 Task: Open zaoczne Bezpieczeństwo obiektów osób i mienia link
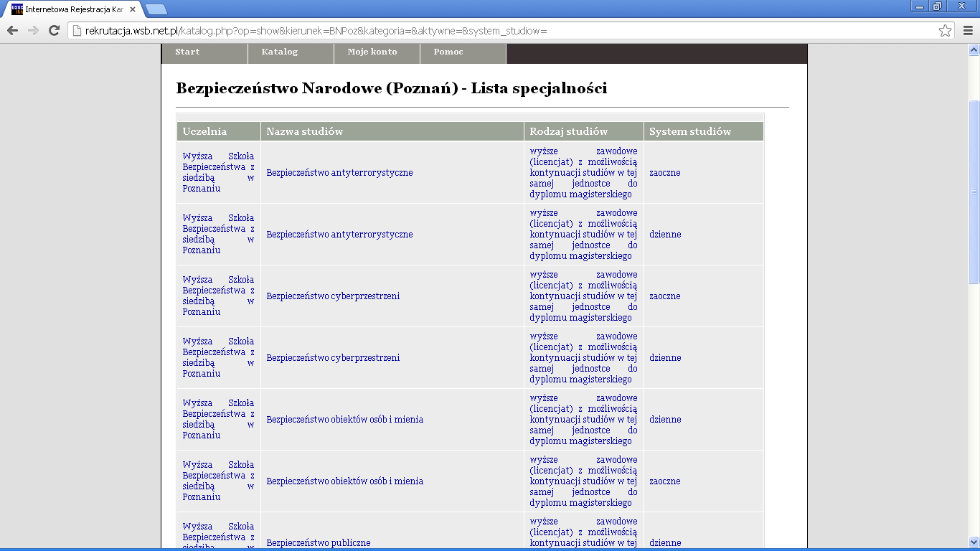tap(344, 481)
